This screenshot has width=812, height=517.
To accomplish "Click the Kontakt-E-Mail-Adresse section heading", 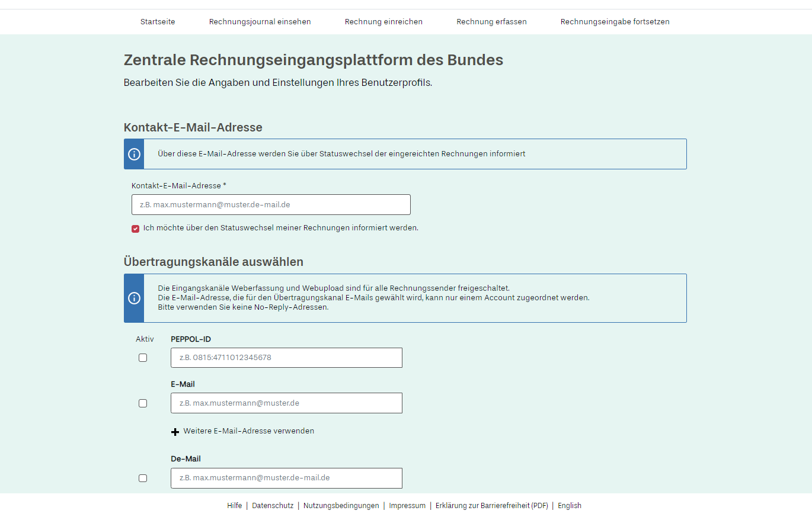I will click(x=193, y=127).
